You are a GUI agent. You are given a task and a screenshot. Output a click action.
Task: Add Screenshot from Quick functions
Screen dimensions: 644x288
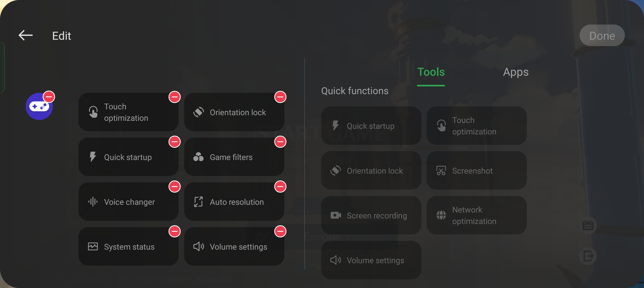point(477,171)
